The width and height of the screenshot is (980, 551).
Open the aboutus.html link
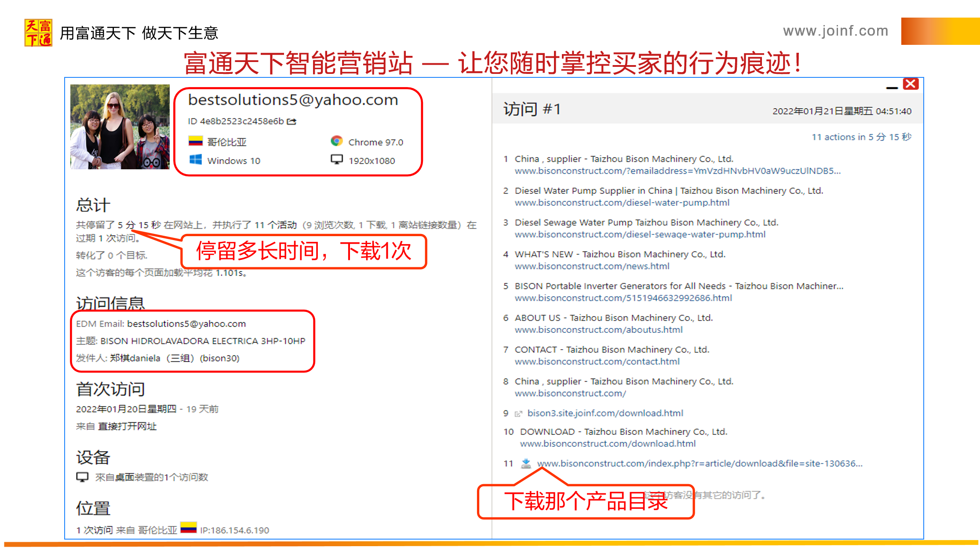(599, 330)
